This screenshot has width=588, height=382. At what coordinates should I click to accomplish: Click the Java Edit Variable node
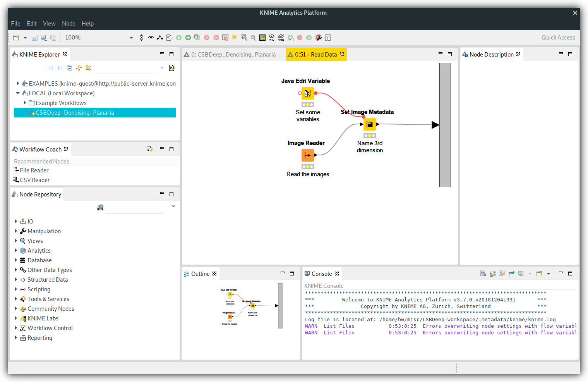click(x=308, y=93)
